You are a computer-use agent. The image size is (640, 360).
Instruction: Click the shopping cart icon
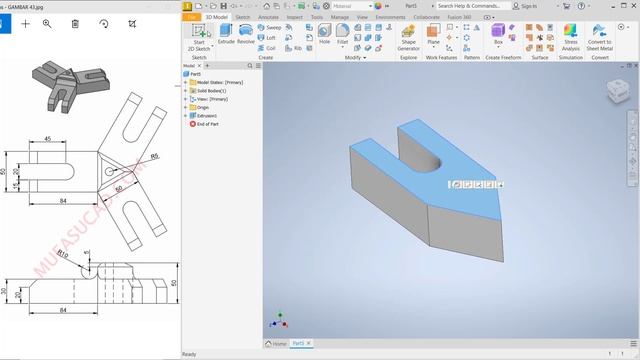[x=567, y=6]
